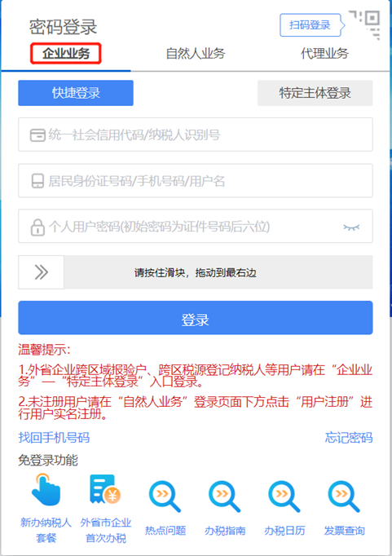Click the lock icon in password field
The height and width of the screenshot is (556, 392).
point(37,227)
